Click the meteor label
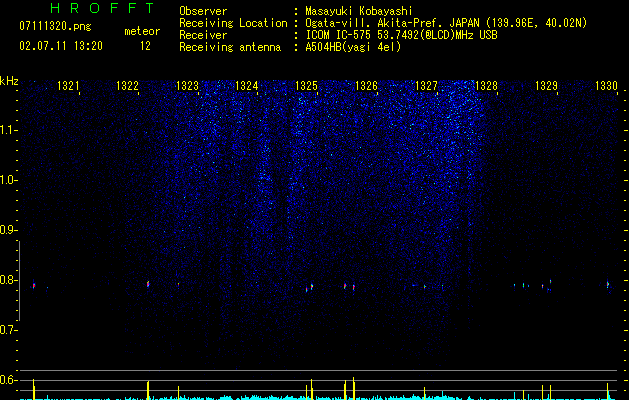Screen dimensions: 629x400 click(142, 31)
